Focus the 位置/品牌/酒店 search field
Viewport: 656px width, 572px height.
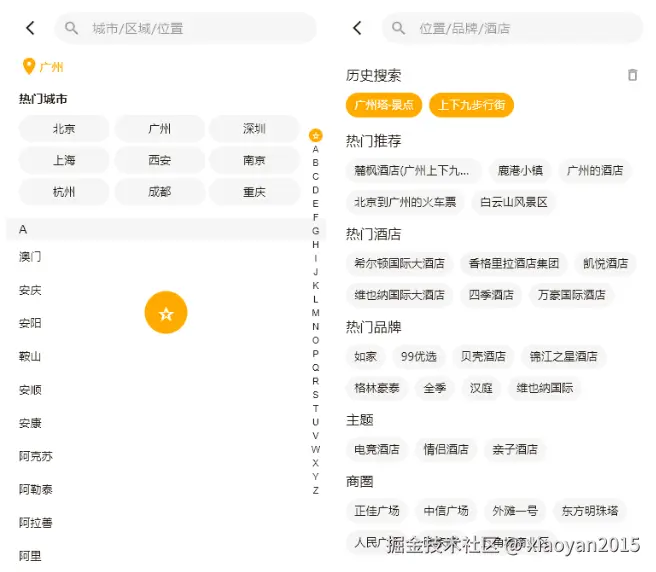(x=512, y=28)
